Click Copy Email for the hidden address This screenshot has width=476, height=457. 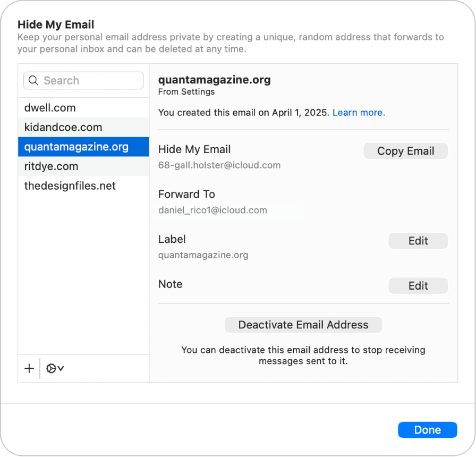(405, 151)
